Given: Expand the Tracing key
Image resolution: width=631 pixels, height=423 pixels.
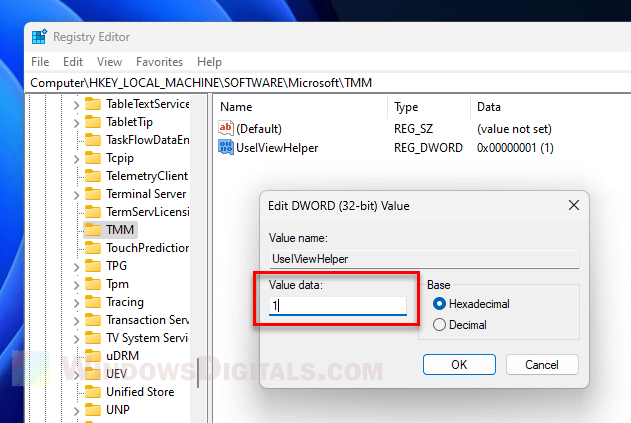Looking at the screenshot, I should pyautogui.click(x=76, y=303).
